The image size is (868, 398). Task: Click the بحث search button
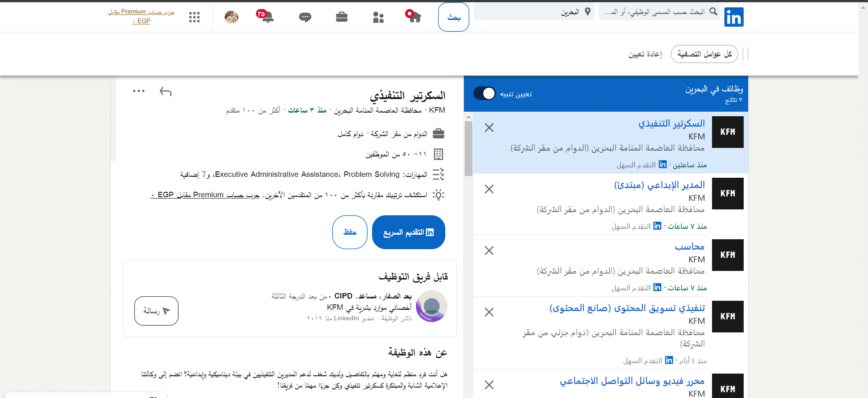click(x=453, y=17)
